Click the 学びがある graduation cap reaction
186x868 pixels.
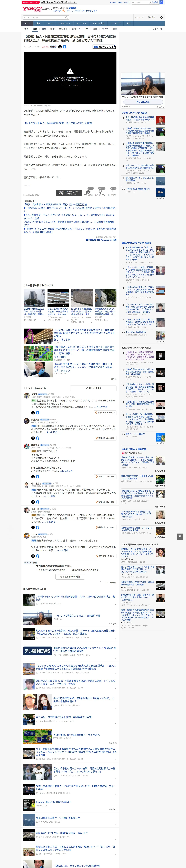click(89, 192)
